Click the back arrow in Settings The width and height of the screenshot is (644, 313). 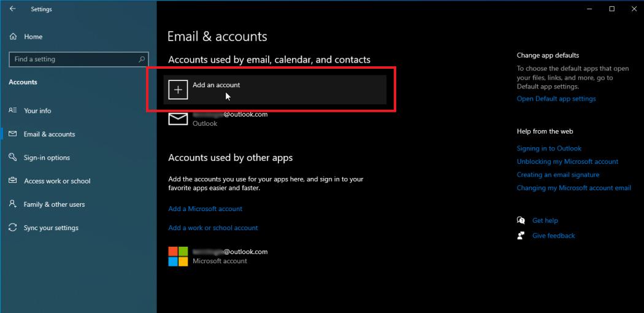(13, 9)
